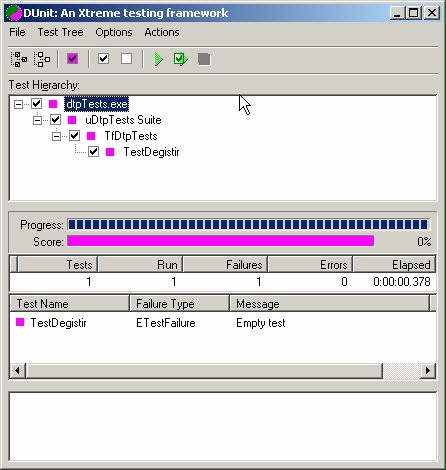Minimize the DUnit window
446x470 pixels.
[x=397, y=13]
